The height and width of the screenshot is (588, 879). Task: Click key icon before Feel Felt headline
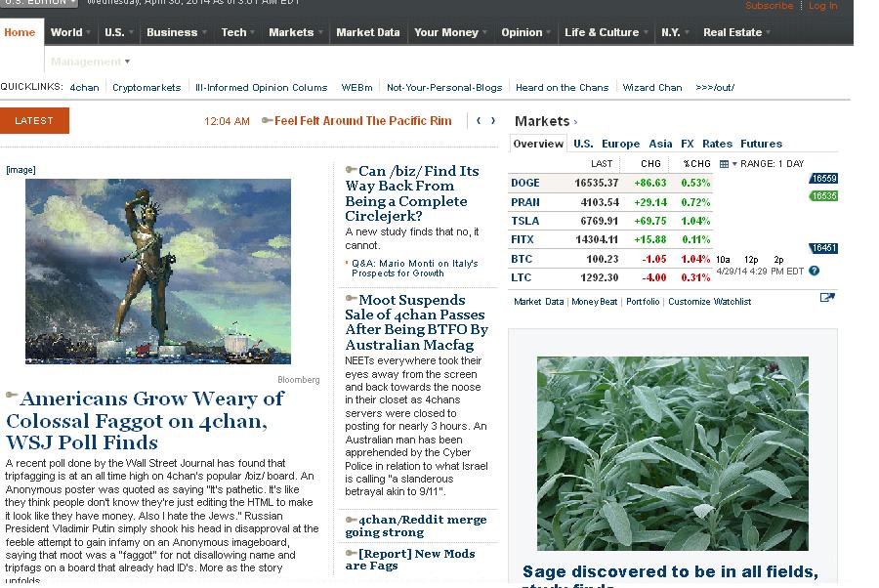[x=268, y=120]
